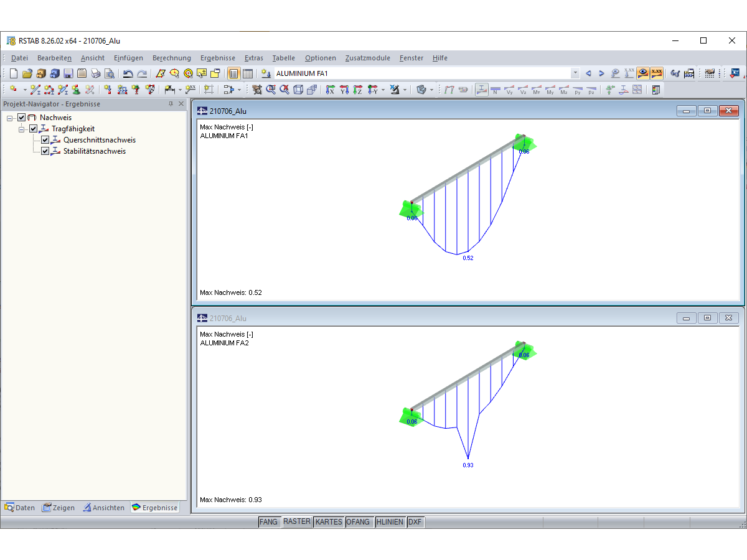The width and height of the screenshot is (747, 560).
Task: Open the Hilfe menu
Action: [x=440, y=58]
